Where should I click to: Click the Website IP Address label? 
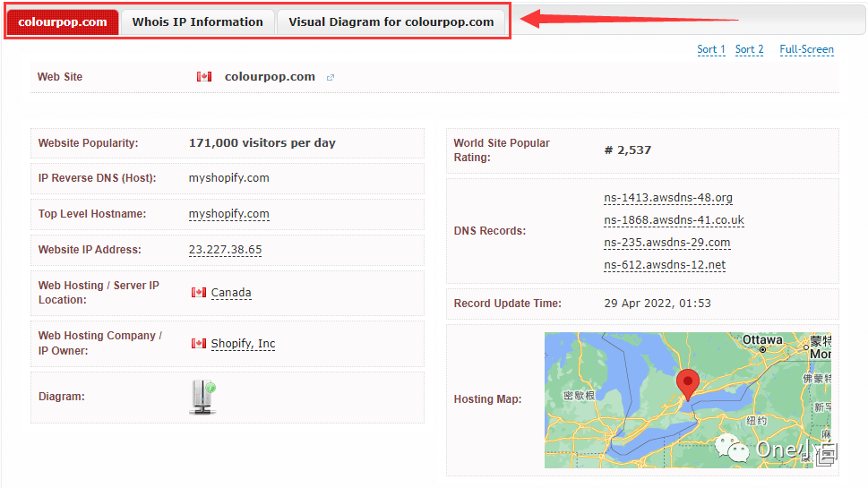90,250
